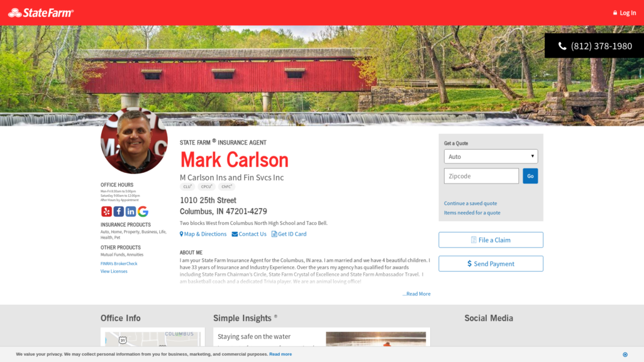Dismiss the privacy notice banner
The width and height of the screenshot is (644, 362).
(x=625, y=354)
